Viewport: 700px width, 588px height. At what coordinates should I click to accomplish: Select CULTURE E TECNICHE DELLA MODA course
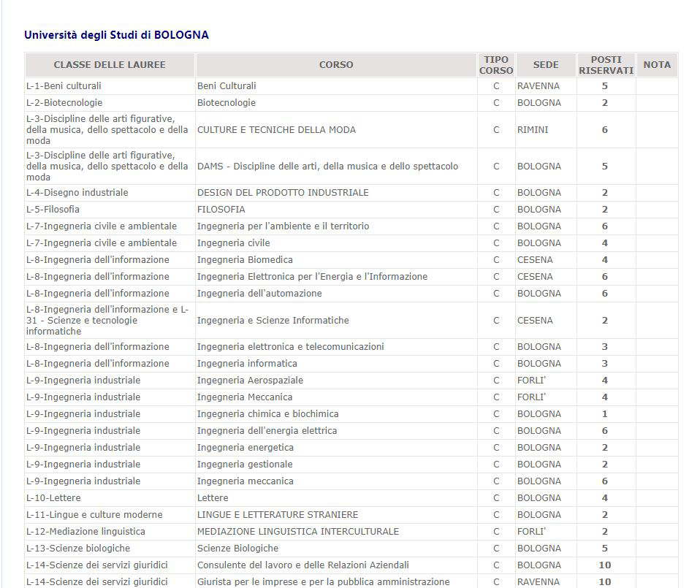click(x=276, y=130)
